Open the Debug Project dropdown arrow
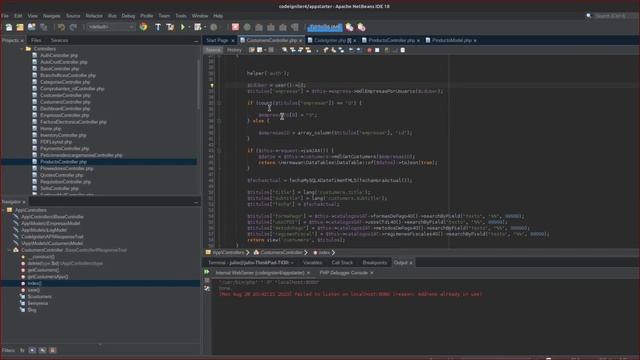The width and height of the screenshot is (640, 360). coord(204,27)
